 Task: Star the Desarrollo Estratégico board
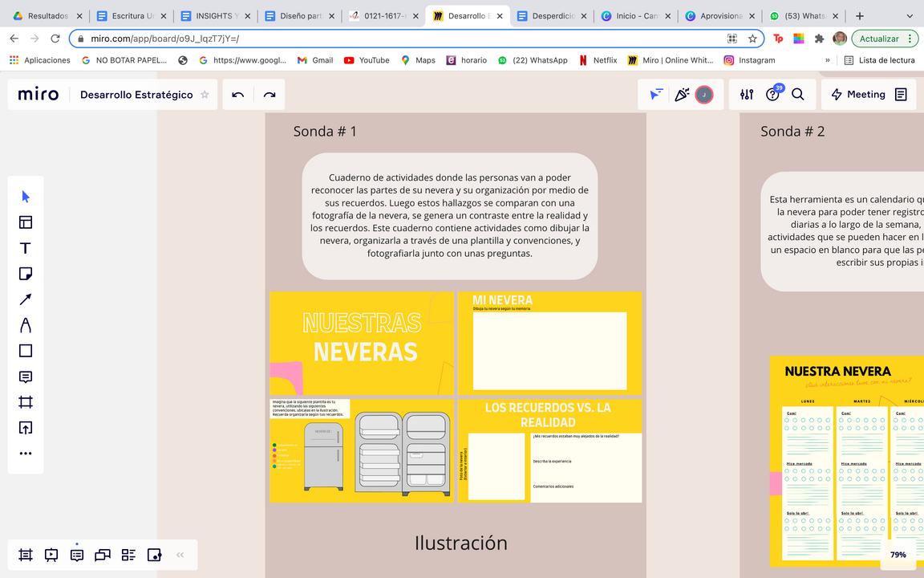click(205, 95)
